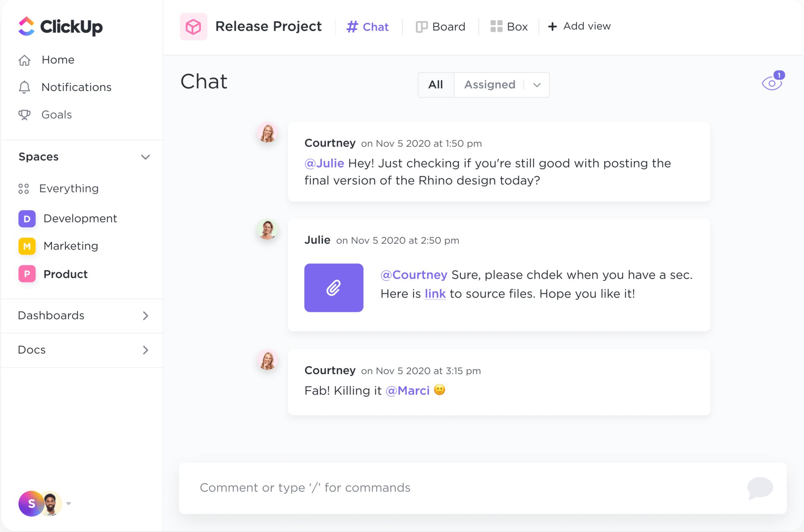804x532 pixels.
Task: Expand the Dashboards section
Action: (x=145, y=316)
